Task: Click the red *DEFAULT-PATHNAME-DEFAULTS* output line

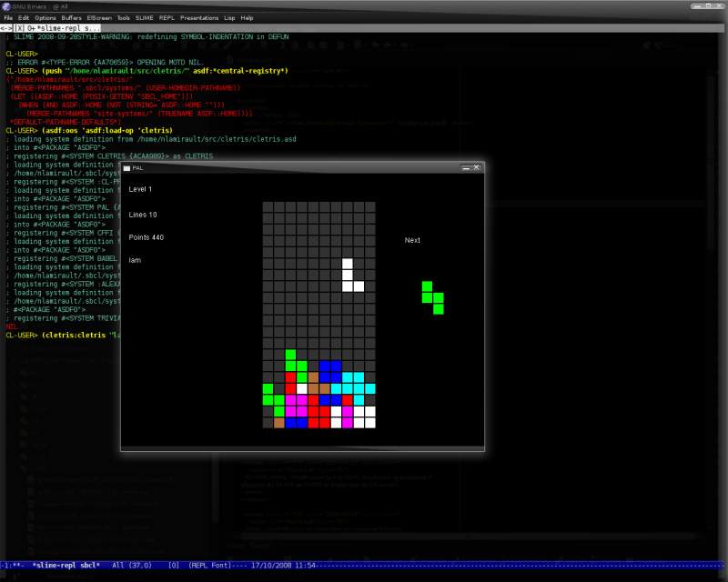Action: pos(65,122)
